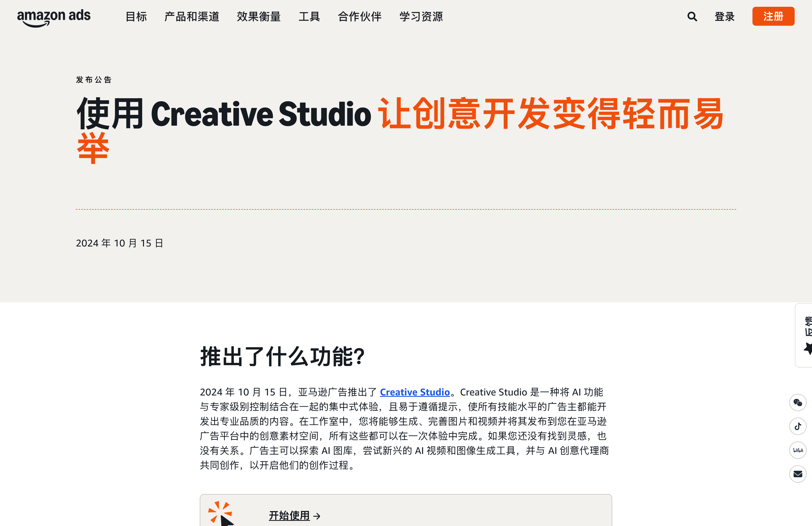Open the WeChat social icon
The width and height of the screenshot is (812, 526).
(x=798, y=402)
